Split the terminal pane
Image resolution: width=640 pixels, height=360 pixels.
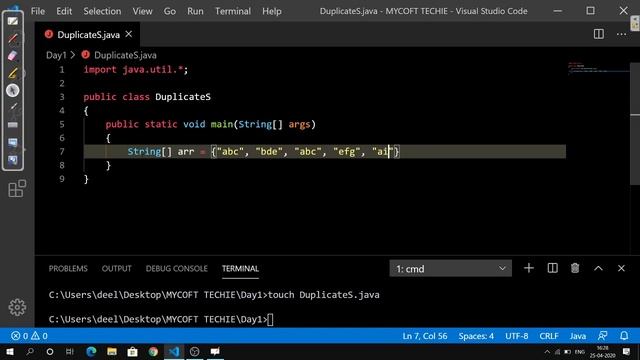click(x=552, y=268)
